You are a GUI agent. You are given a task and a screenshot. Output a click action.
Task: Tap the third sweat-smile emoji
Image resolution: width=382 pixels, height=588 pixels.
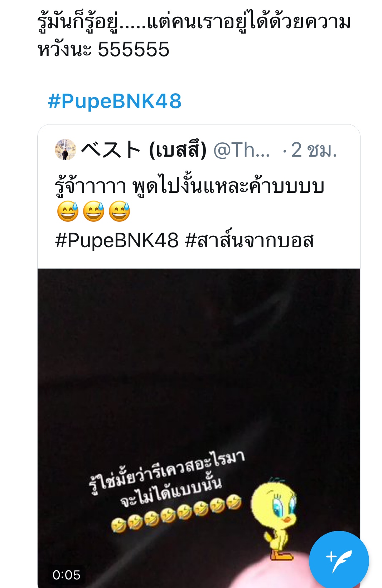pyautogui.click(x=119, y=211)
